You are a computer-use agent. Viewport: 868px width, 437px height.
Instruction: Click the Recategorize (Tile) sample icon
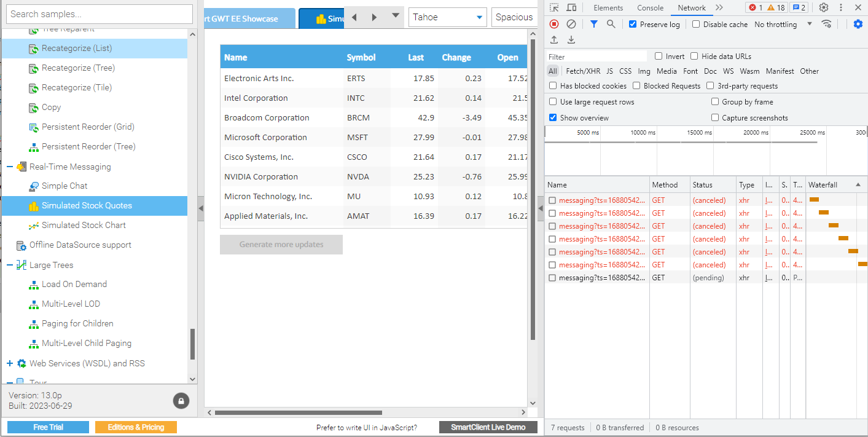[x=34, y=88]
